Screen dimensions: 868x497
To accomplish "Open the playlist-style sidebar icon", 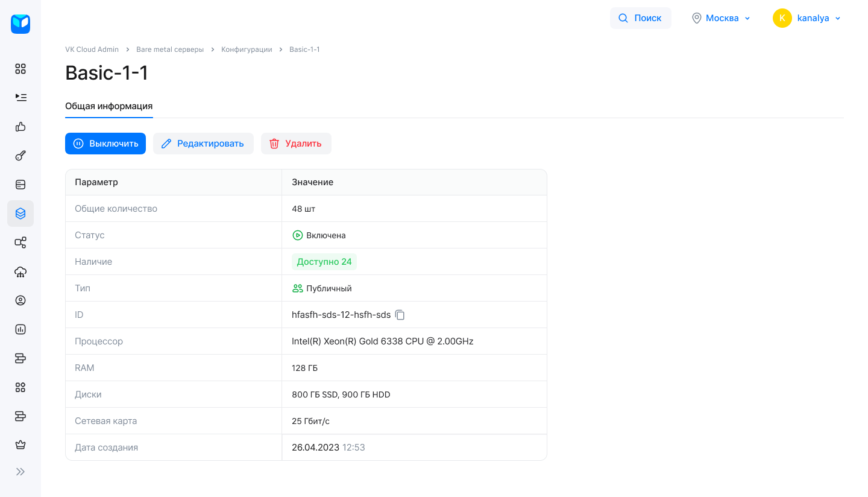I will pos(20,97).
